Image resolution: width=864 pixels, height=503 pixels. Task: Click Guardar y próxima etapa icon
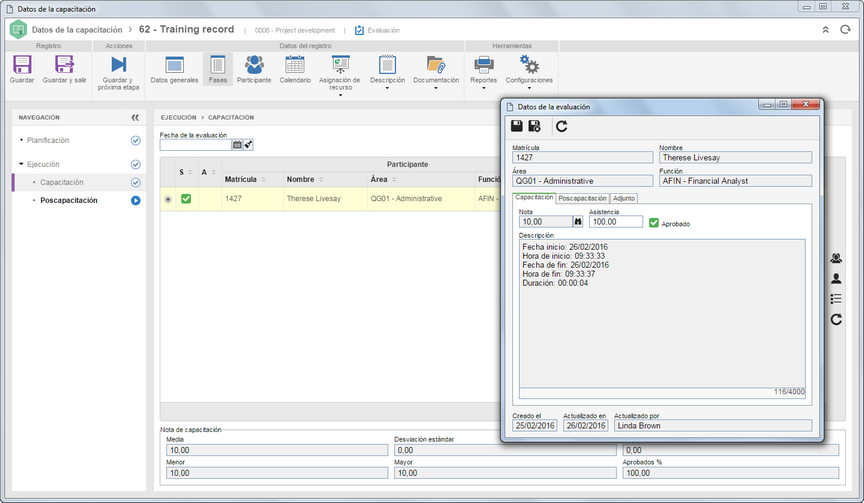[118, 64]
